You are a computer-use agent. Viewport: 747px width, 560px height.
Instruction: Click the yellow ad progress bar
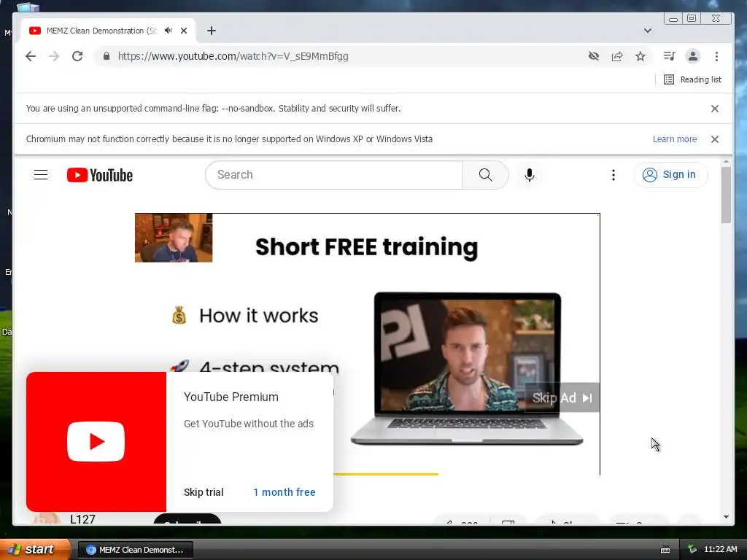click(x=386, y=474)
